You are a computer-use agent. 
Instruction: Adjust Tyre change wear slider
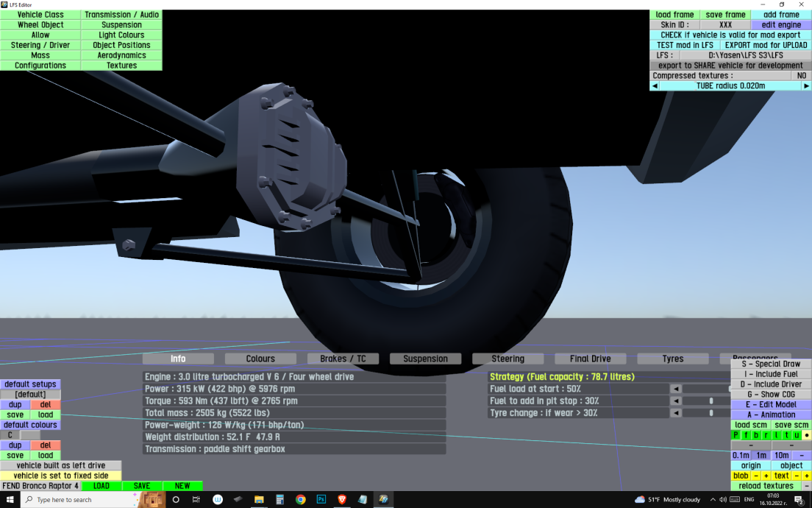point(710,413)
